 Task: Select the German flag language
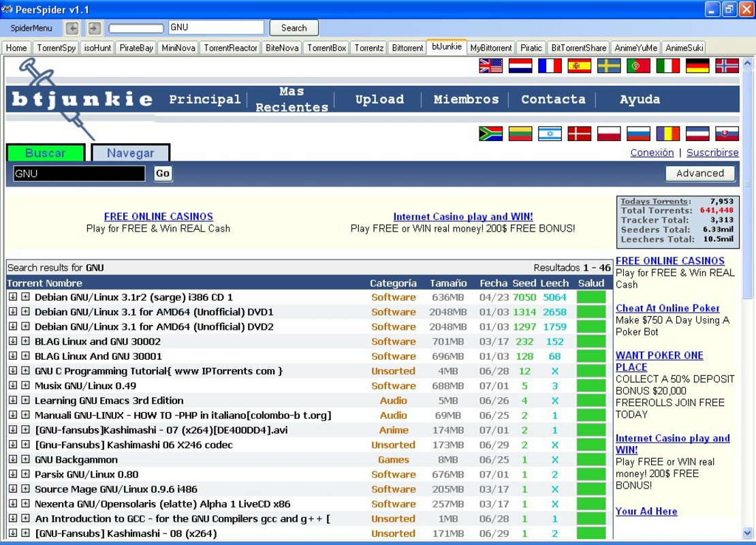pyautogui.click(x=697, y=65)
